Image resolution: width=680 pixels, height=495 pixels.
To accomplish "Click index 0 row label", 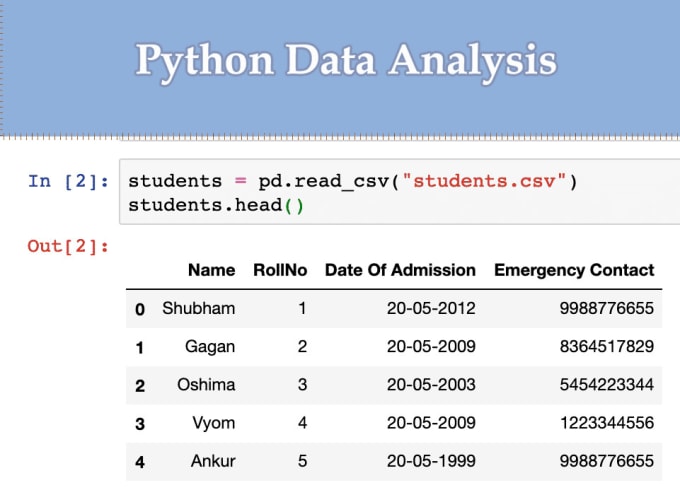I will [x=140, y=309].
